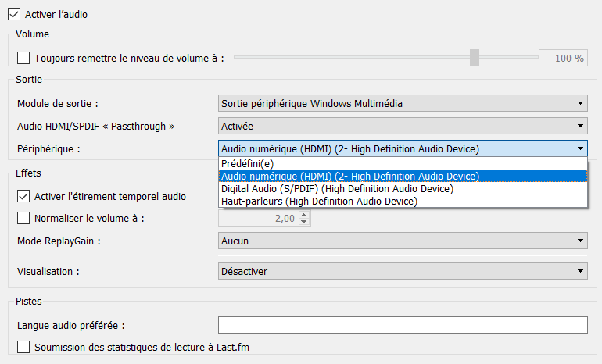Viewport: 602px width, 364px height.
Task: Expand the Visualisation dropdown
Action: click(402, 271)
